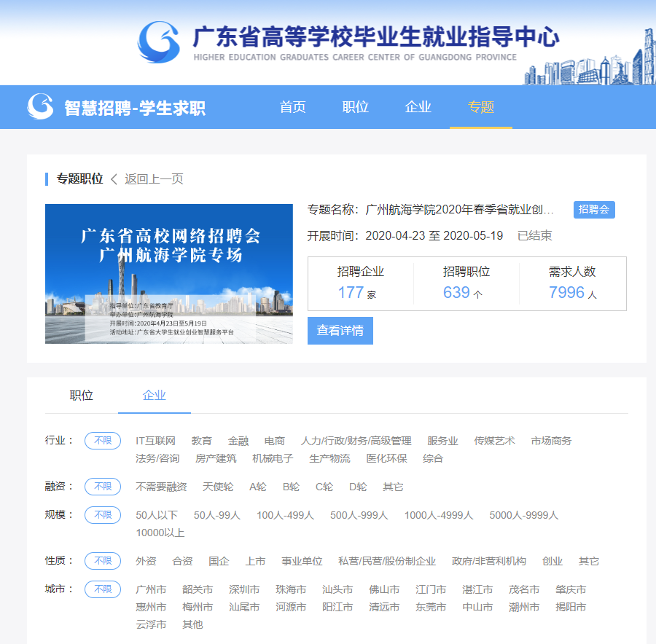Select 创业 company type
This screenshot has width=656, height=644.
point(552,561)
